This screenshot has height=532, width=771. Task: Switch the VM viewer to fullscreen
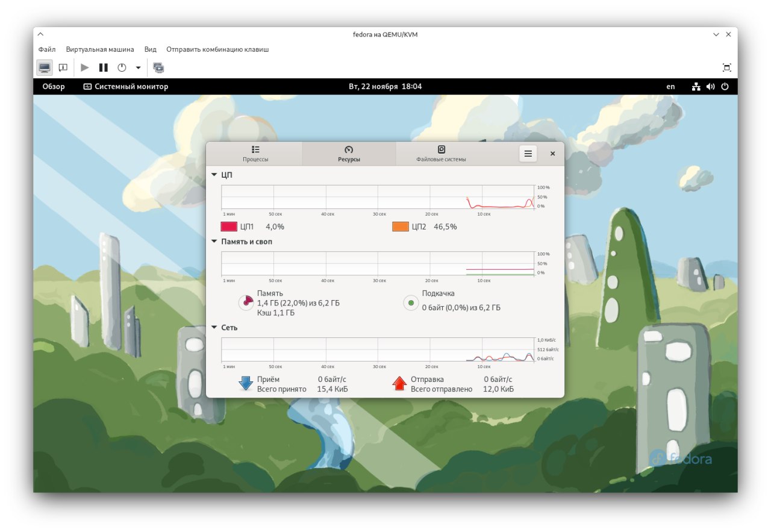[727, 67]
